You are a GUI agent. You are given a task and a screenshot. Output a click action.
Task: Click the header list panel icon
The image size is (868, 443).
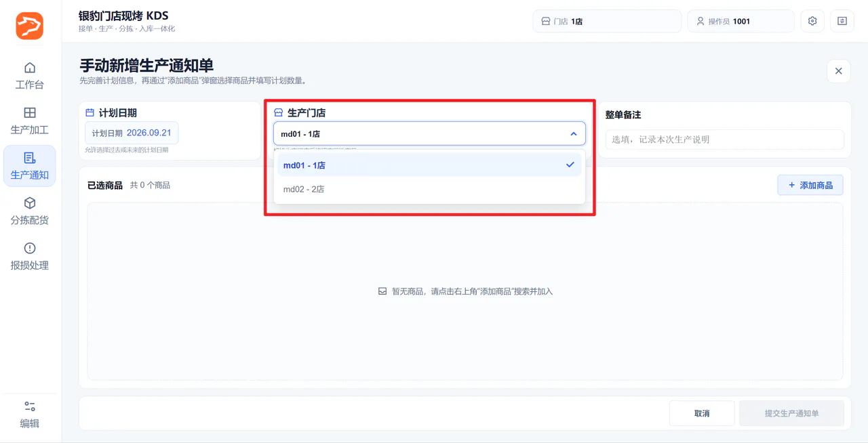point(842,21)
